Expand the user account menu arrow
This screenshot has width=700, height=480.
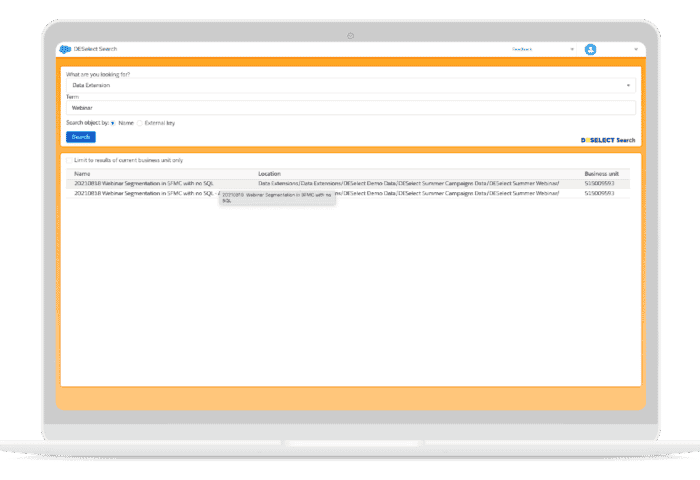pos(636,49)
